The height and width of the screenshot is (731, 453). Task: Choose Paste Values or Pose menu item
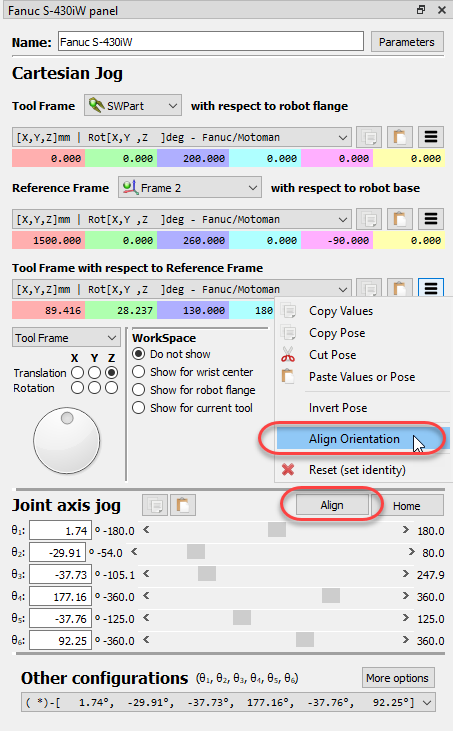pyautogui.click(x=362, y=377)
